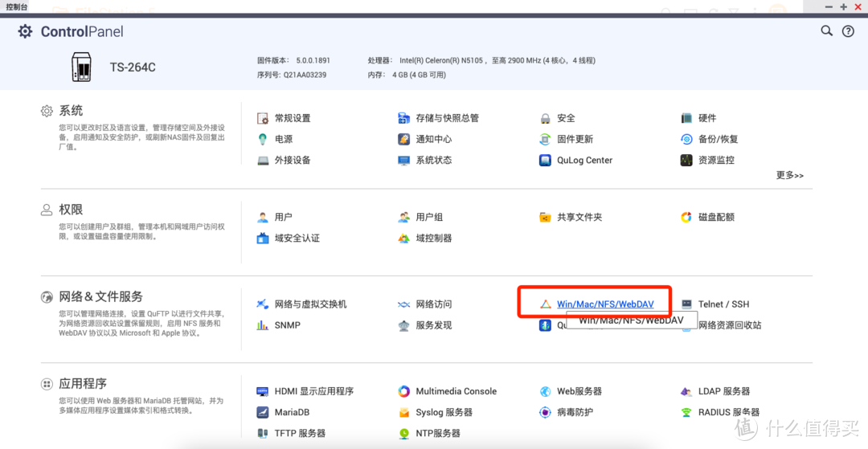Click the TS-264C model name text
This screenshot has height=449, width=868.
[x=133, y=67]
